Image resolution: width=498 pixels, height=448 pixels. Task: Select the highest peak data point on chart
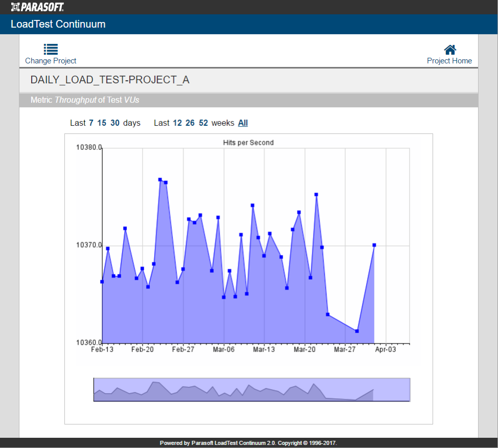tap(160, 180)
